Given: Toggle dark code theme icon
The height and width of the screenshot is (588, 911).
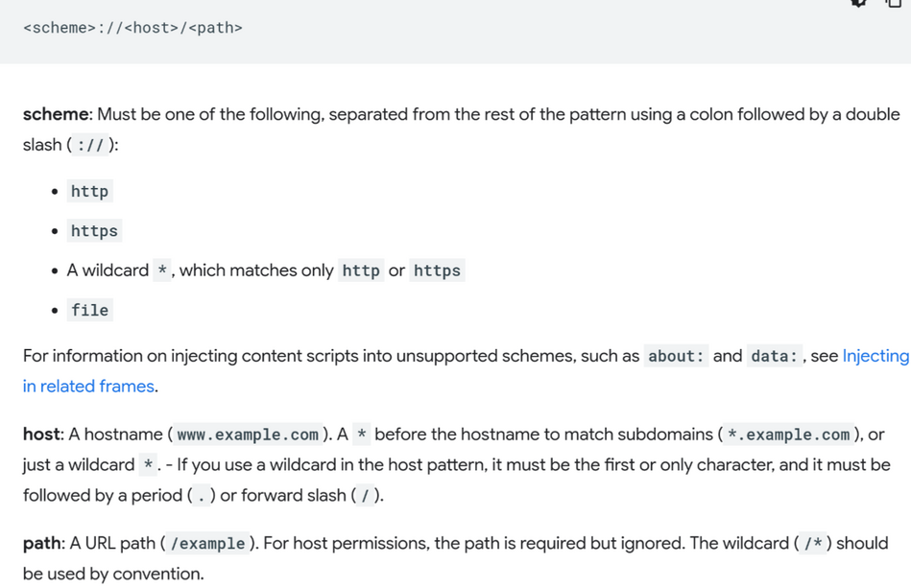Looking at the screenshot, I should click(x=859, y=2).
